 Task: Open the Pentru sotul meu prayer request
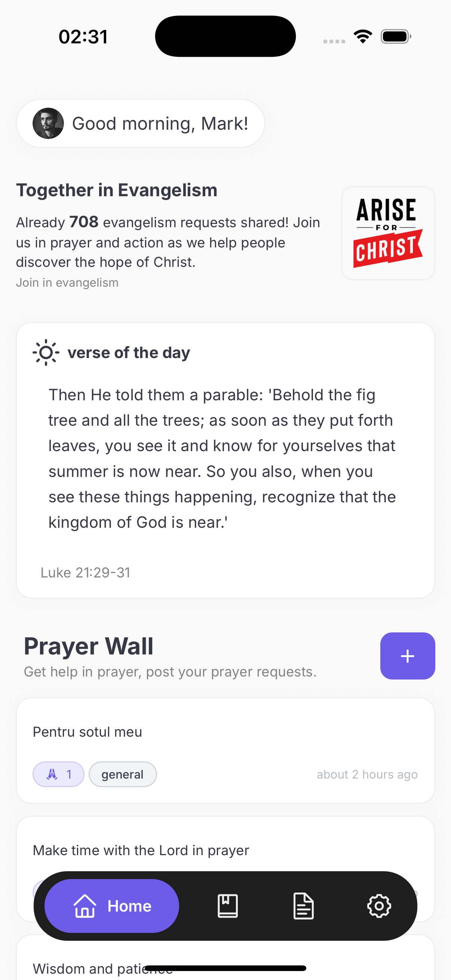(88, 732)
